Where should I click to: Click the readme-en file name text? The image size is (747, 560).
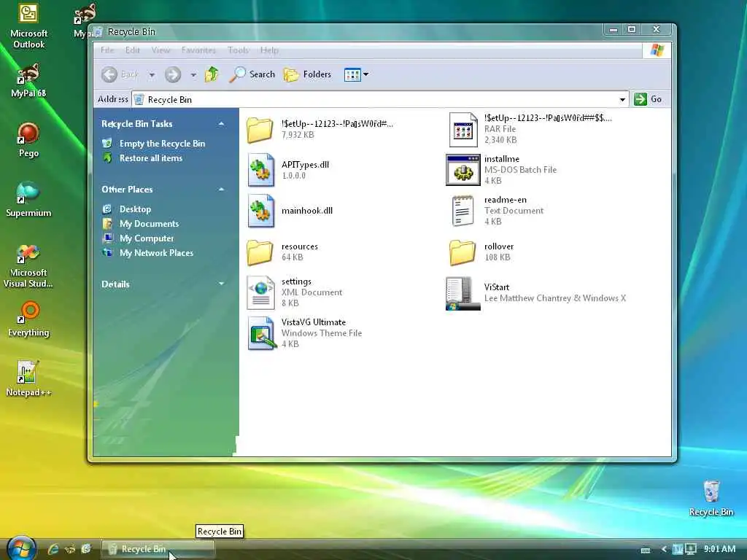[505, 200]
